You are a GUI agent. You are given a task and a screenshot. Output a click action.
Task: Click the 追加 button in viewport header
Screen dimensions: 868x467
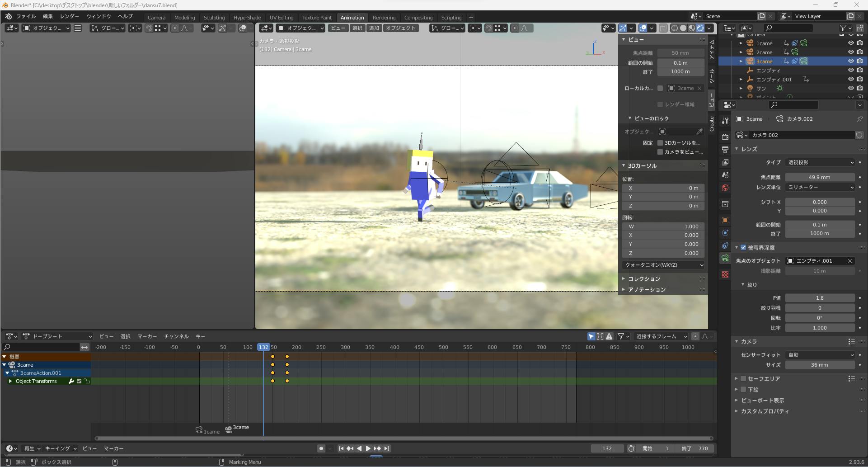[x=374, y=28]
